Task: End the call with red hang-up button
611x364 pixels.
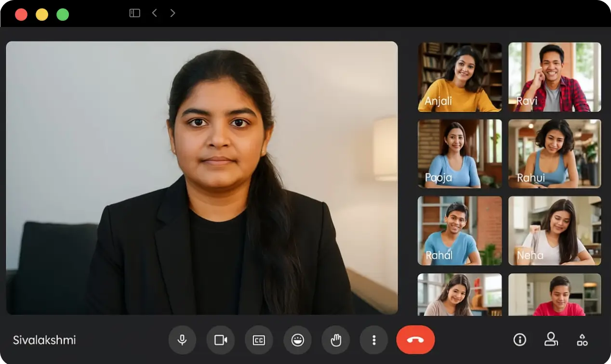Action: (415, 340)
